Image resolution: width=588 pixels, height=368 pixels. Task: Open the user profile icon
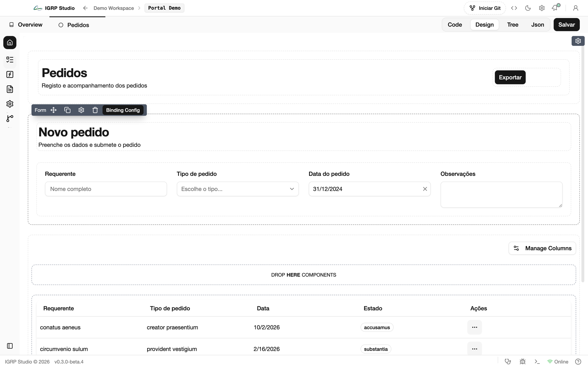pyautogui.click(x=576, y=8)
